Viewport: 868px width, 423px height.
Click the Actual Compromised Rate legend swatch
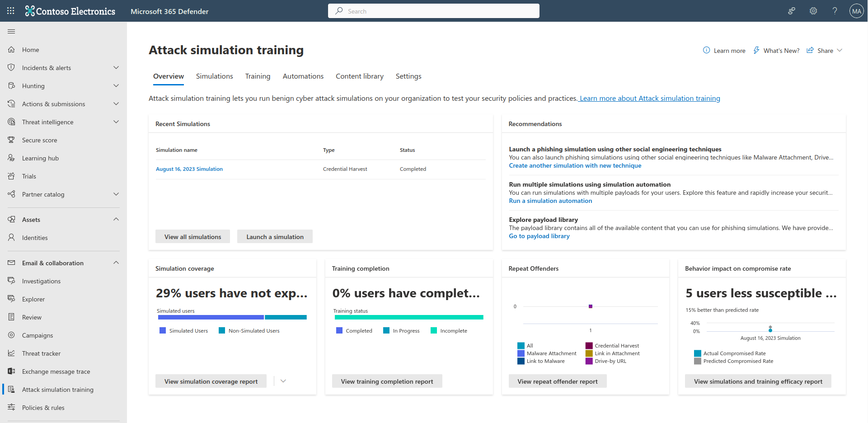(698, 353)
